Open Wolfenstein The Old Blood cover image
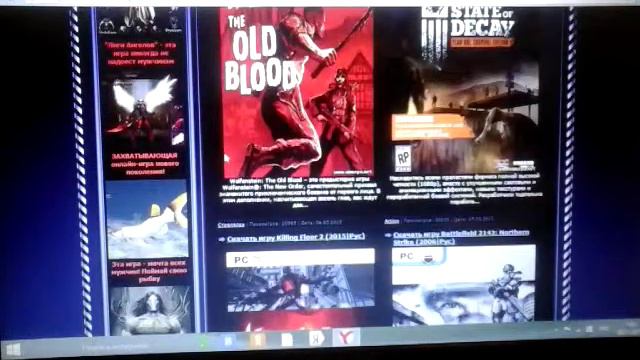Screen dimensions: 640x360 coord(296,92)
